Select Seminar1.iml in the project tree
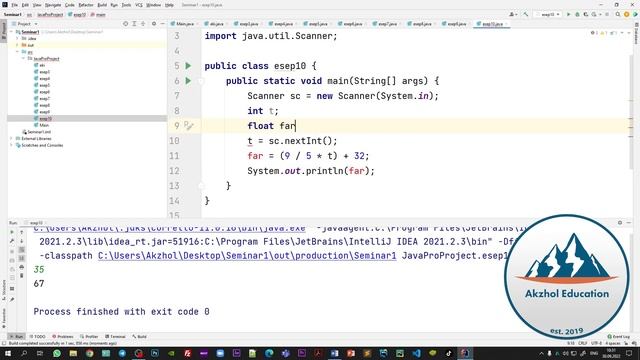 click(x=36, y=132)
